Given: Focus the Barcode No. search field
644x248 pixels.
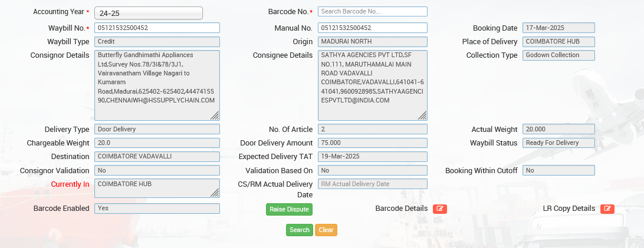Looking at the screenshot, I should [372, 11].
